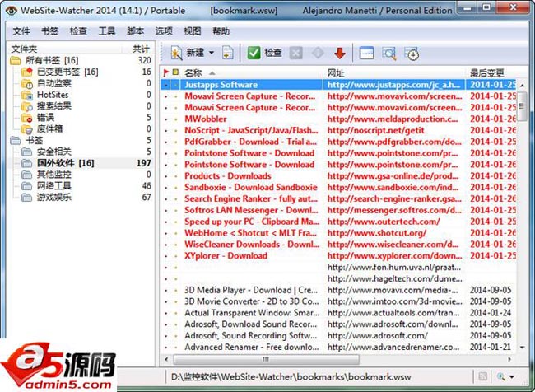The width and height of the screenshot is (535, 392).
Task: Select the 废件箱 folder
Action: pos(50,128)
